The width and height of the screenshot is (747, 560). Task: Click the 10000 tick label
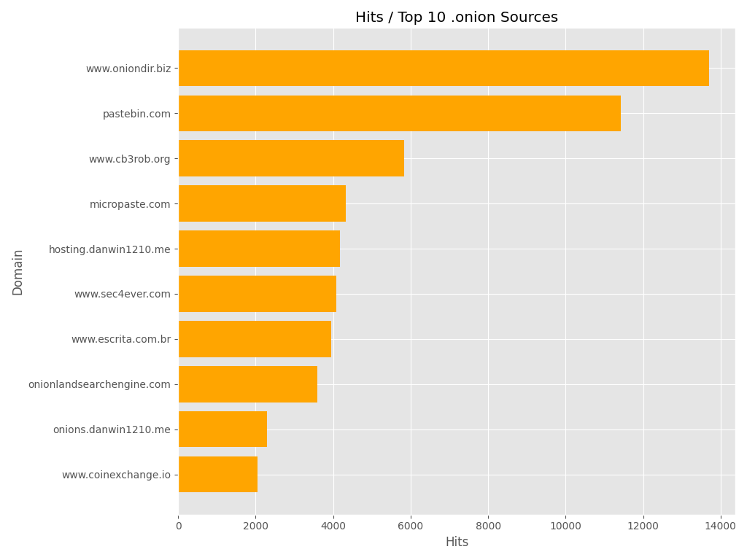[x=566, y=526]
